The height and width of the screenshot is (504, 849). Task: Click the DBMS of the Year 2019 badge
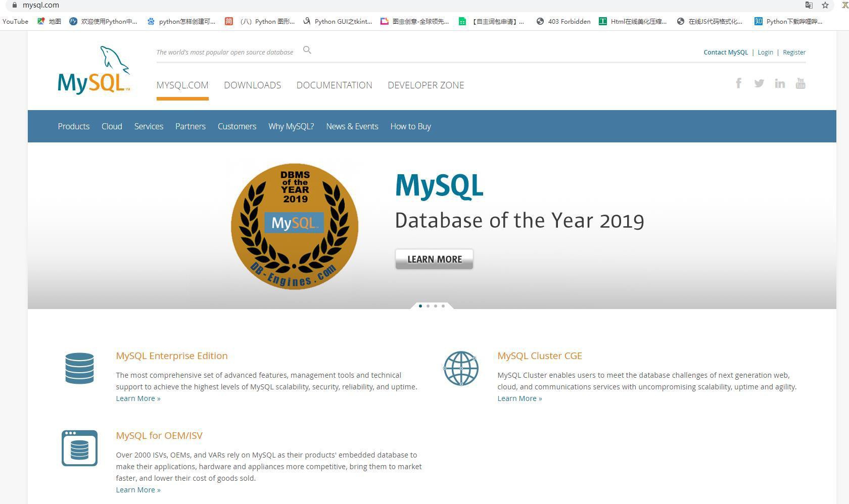click(x=295, y=226)
